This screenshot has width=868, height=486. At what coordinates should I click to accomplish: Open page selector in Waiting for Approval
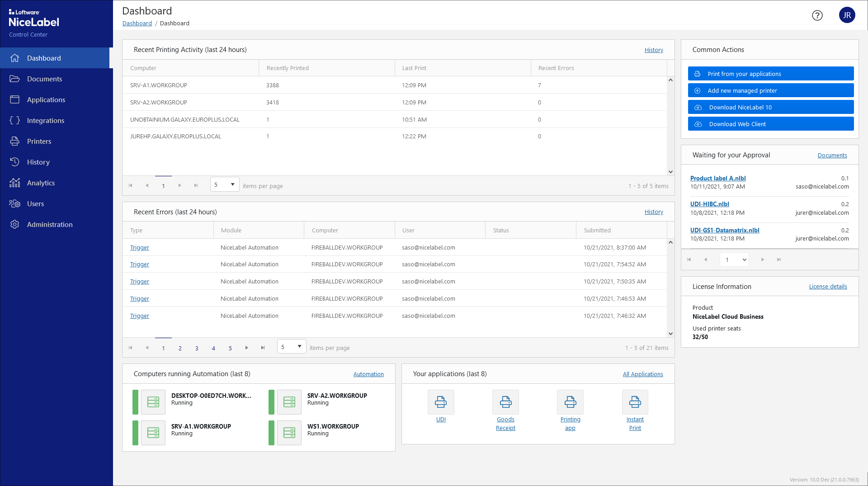point(734,260)
